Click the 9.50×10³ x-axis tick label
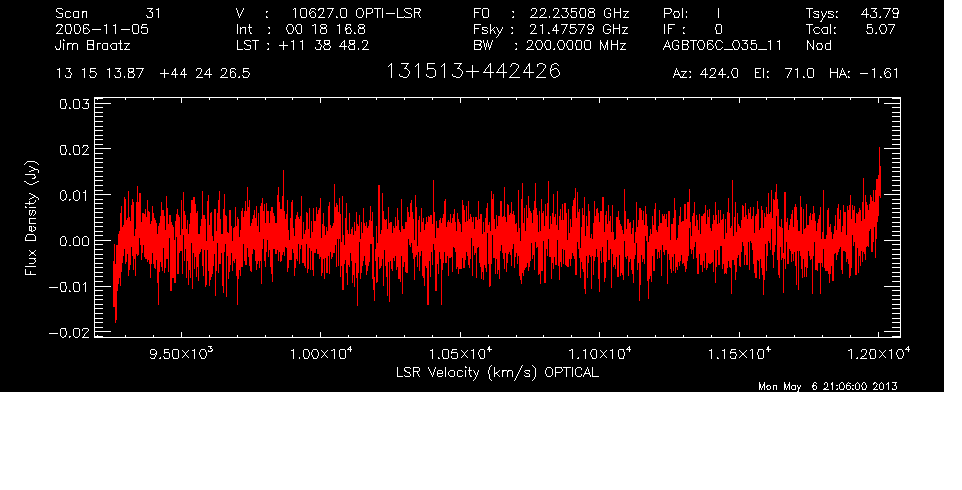The width and height of the screenshot is (962, 490). (x=181, y=353)
